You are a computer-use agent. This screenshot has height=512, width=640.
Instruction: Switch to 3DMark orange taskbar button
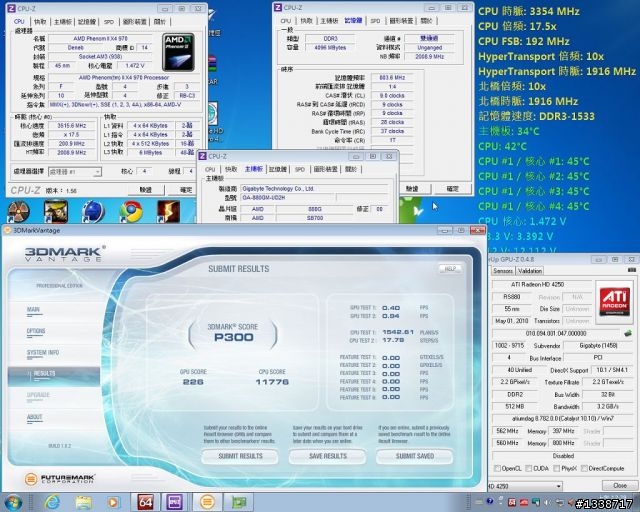[207, 502]
